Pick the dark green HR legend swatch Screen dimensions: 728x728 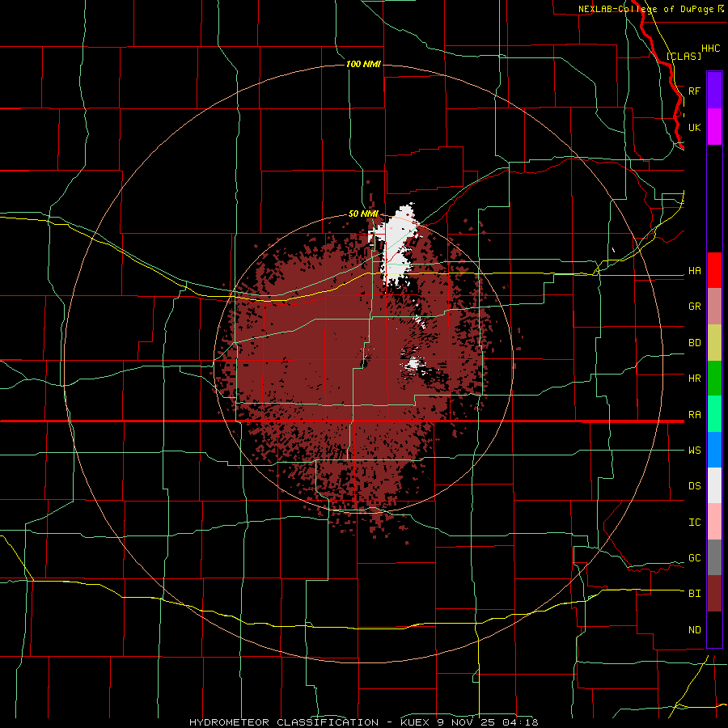[714, 379]
